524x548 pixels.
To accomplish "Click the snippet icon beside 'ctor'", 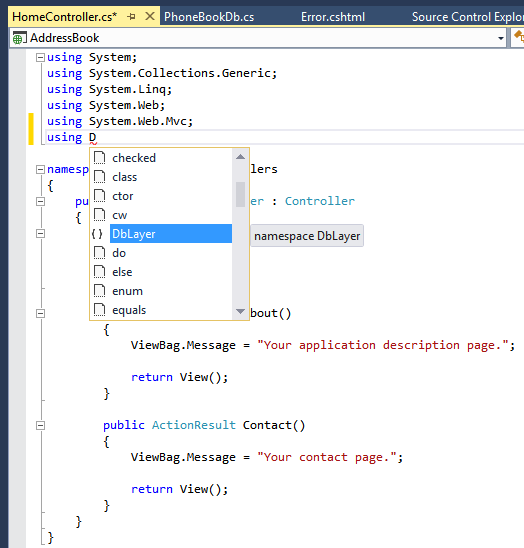I will point(99,196).
